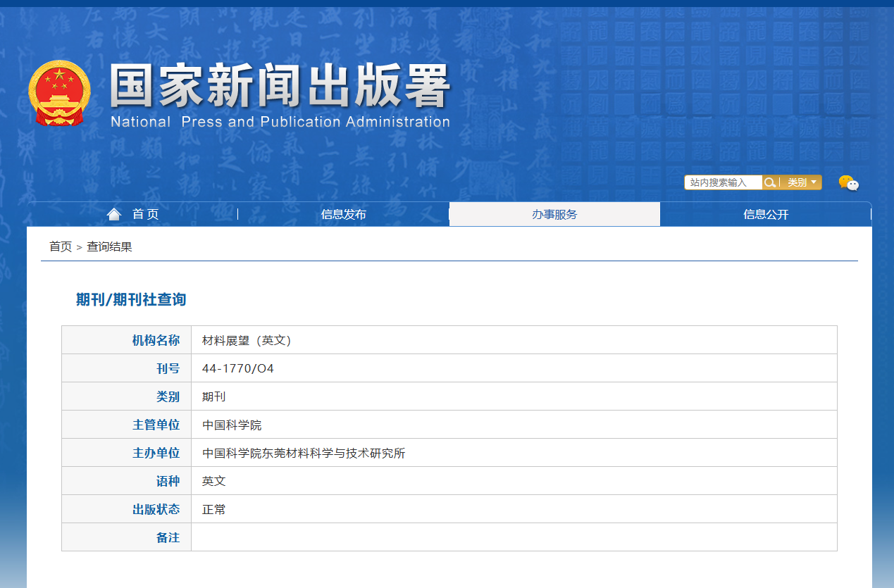Image resolution: width=894 pixels, height=588 pixels.
Task: Click the 类别 row label in table
Action: coord(168,396)
